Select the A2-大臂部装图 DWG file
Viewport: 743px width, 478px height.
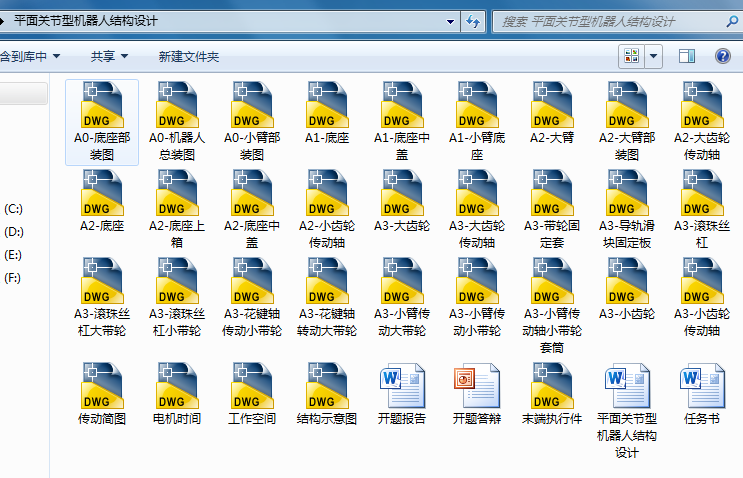coord(627,121)
